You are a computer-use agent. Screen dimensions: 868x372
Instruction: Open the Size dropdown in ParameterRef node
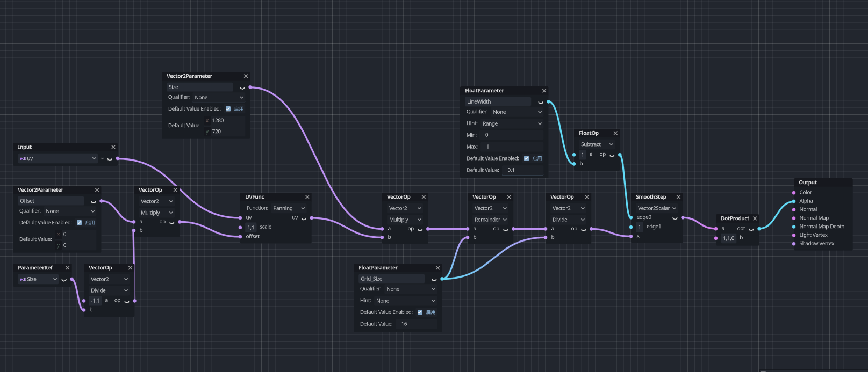[38, 279]
